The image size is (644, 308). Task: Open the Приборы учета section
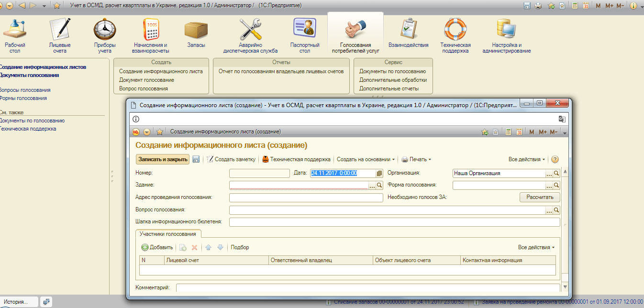coord(105,36)
